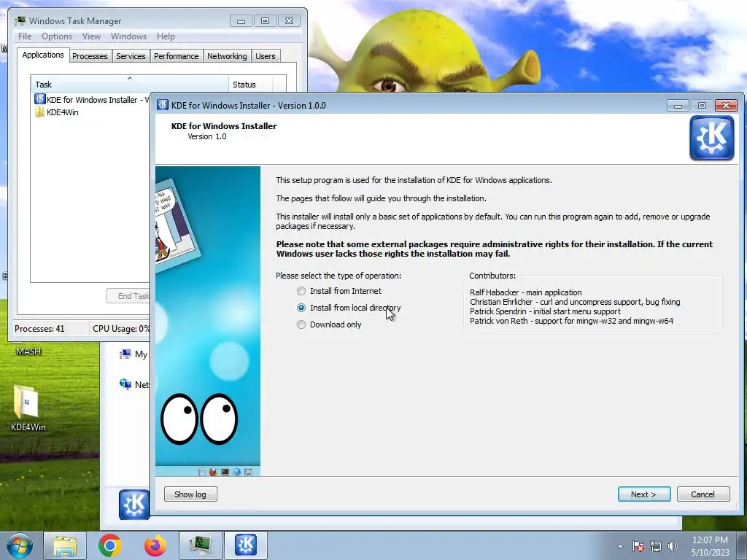
Task: Open File menu in Task Manager
Action: coord(25,36)
